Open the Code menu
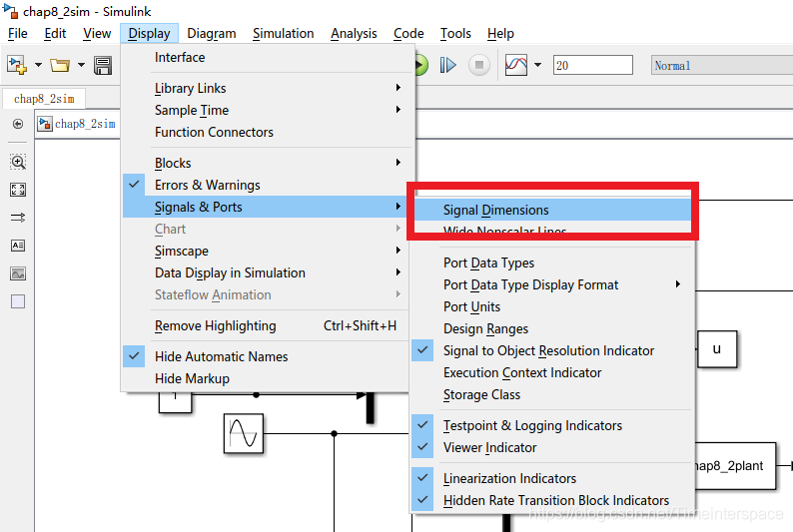Screen dimensions: 793x532 click(x=408, y=33)
